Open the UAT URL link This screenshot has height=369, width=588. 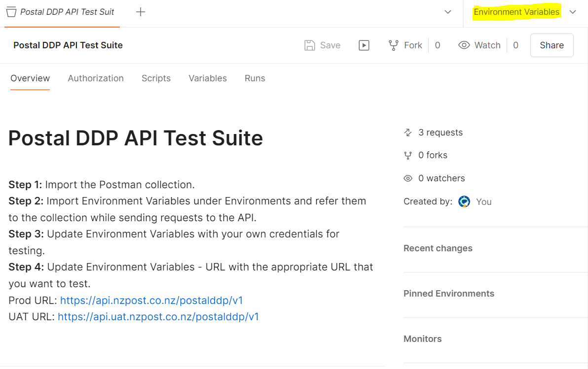point(158,317)
